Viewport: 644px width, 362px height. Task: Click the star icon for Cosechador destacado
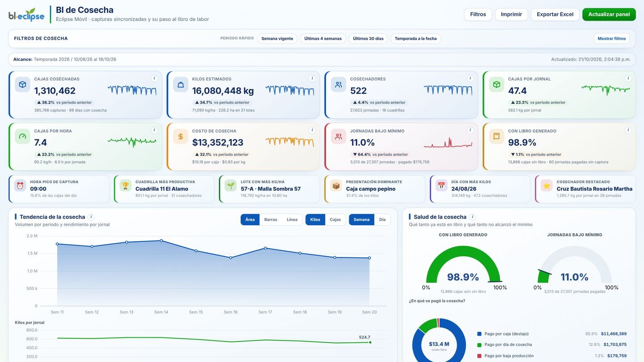pos(547,185)
